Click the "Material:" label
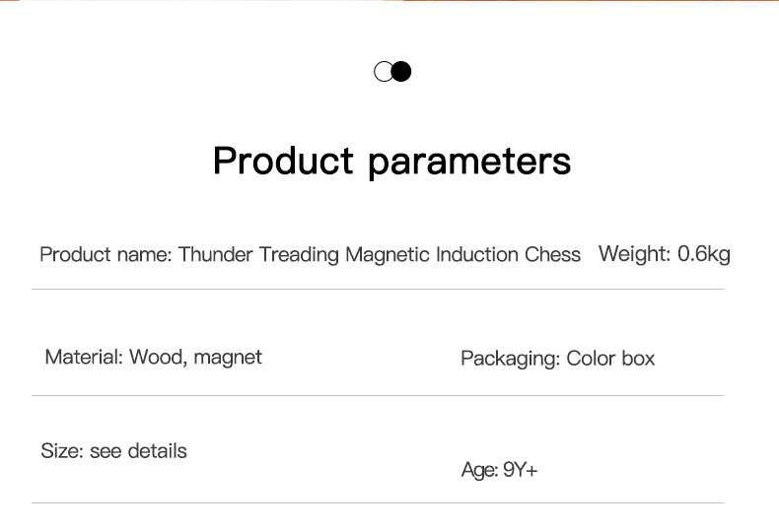Viewport: 779px width, 532px height. click(84, 357)
